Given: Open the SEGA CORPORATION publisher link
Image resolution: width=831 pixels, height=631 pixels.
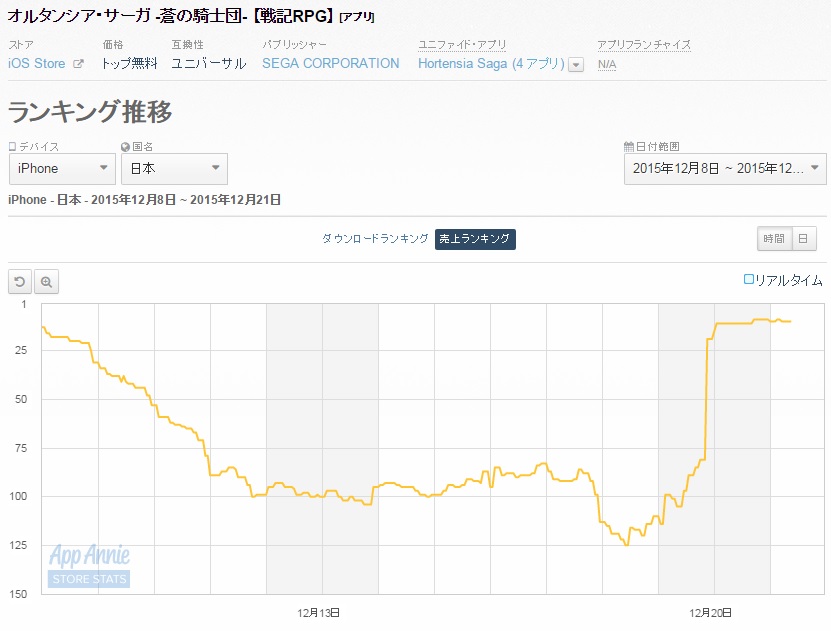Looking at the screenshot, I should (331, 64).
